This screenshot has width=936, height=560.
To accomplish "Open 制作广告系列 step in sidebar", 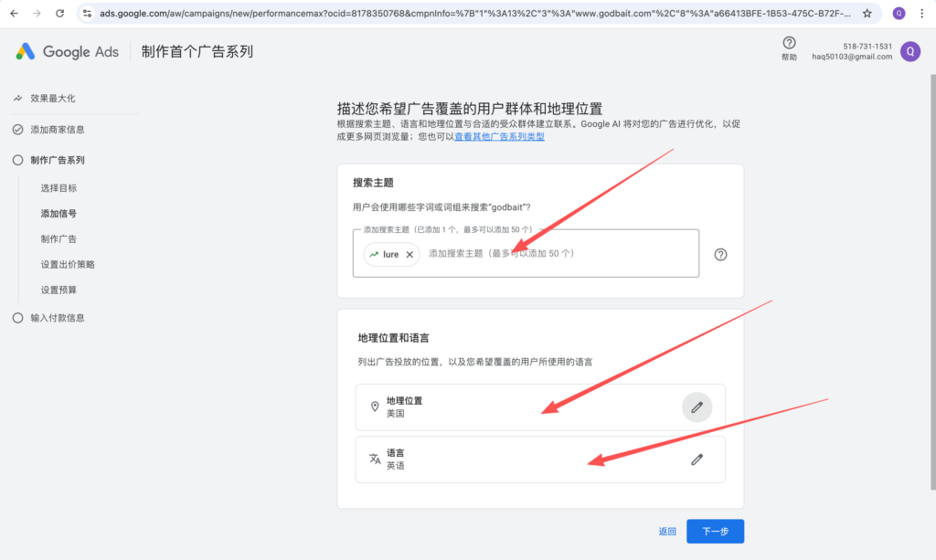I will (57, 160).
